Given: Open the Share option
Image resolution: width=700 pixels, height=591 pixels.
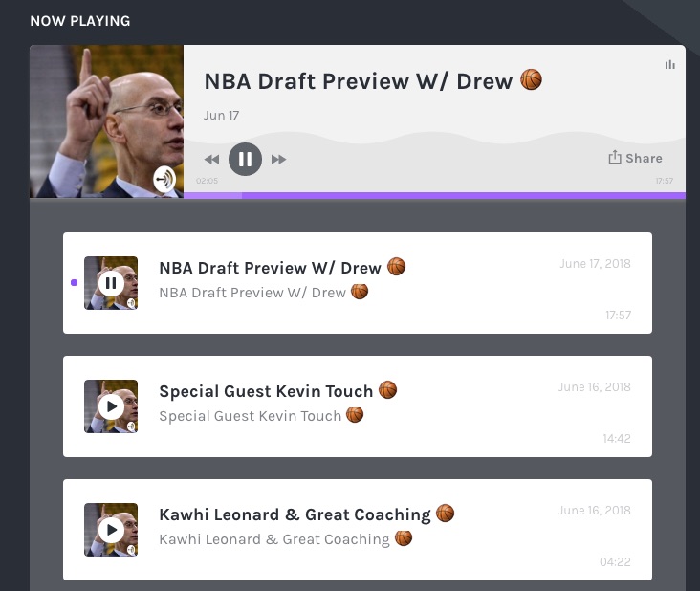Looking at the screenshot, I should [635, 158].
